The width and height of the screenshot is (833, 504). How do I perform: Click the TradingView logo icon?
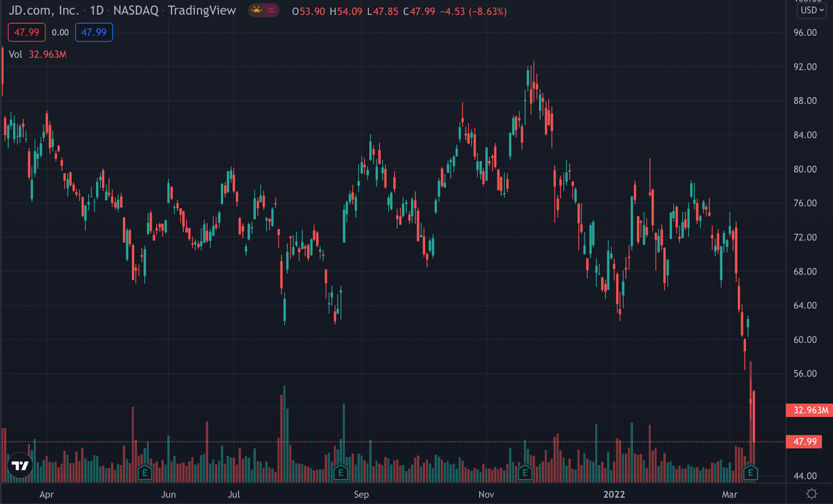click(20, 465)
